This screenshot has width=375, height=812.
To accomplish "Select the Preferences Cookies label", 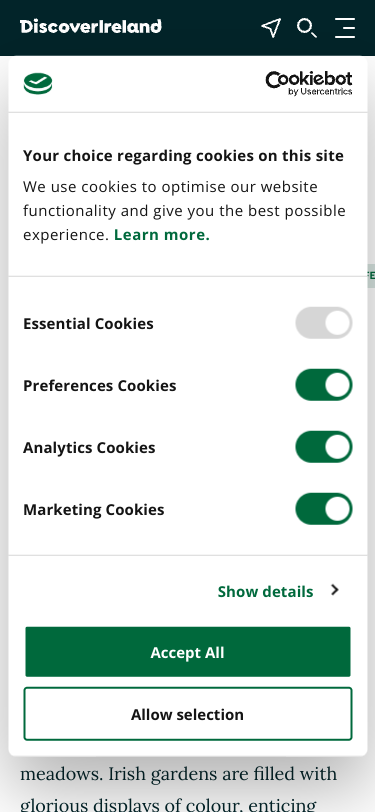I will 99,385.
